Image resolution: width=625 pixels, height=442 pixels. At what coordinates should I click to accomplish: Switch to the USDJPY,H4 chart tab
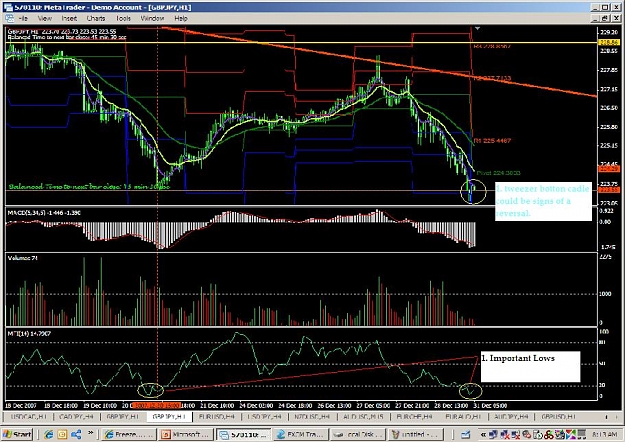pos(264,416)
